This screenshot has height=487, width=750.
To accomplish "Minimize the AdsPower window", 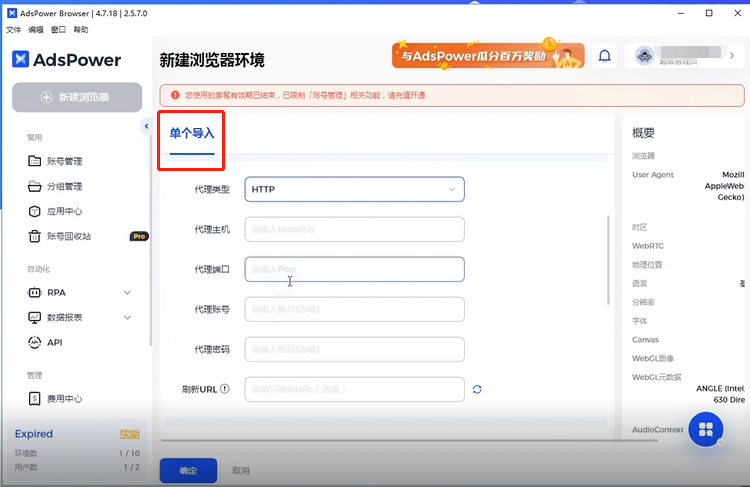I will 681,13.
